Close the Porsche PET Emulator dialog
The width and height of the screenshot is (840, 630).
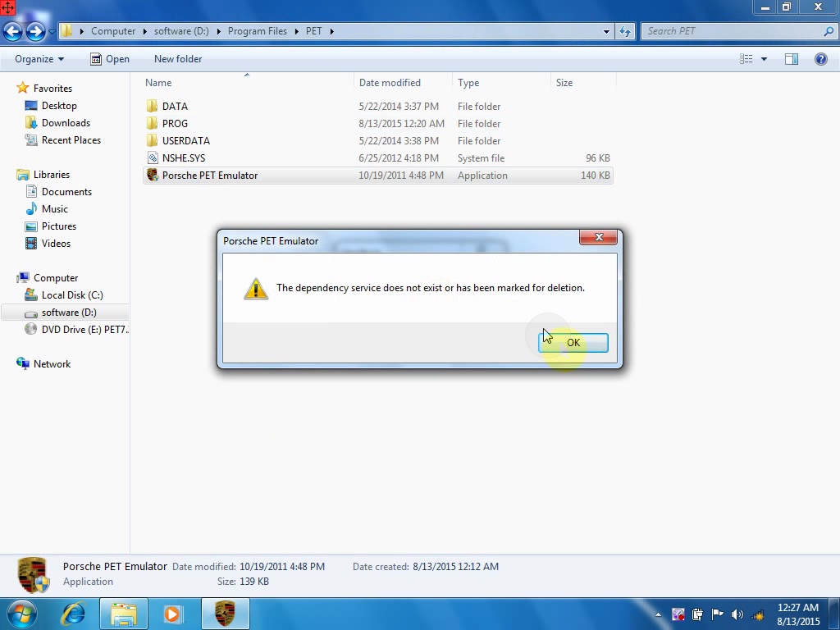tap(598, 238)
